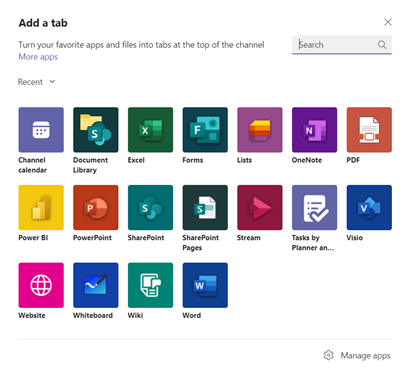Image resolution: width=409 pixels, height=377 pixels.
Task: Open the Forms app tile
Action: tap(205, 130)
